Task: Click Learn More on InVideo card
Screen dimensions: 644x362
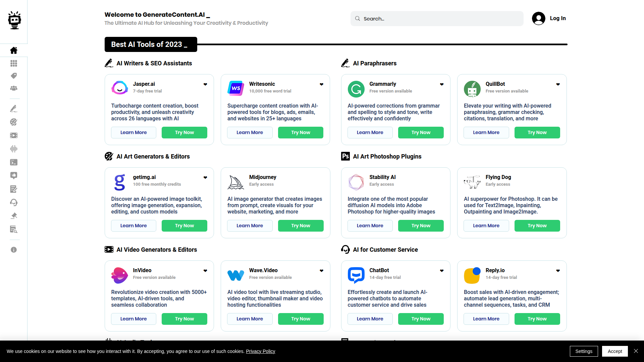Action: click(x=133, y=319)
